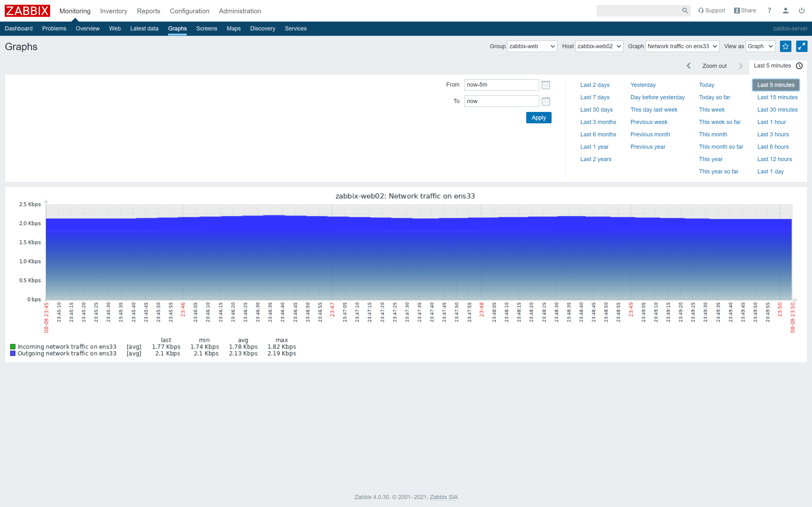This screenshot has width=812, height=507.
Task: Select Day before yesterday period
Action: click(658, 97)
